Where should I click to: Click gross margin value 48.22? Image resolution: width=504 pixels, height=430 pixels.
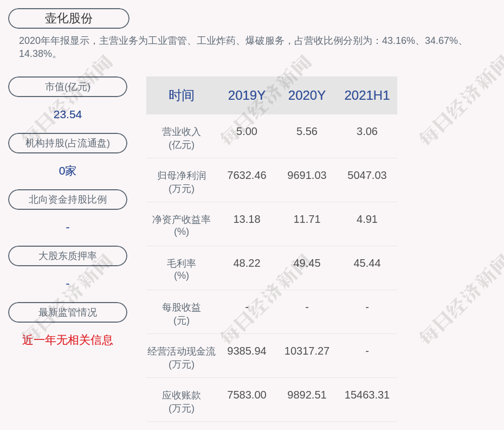(247, 263)
